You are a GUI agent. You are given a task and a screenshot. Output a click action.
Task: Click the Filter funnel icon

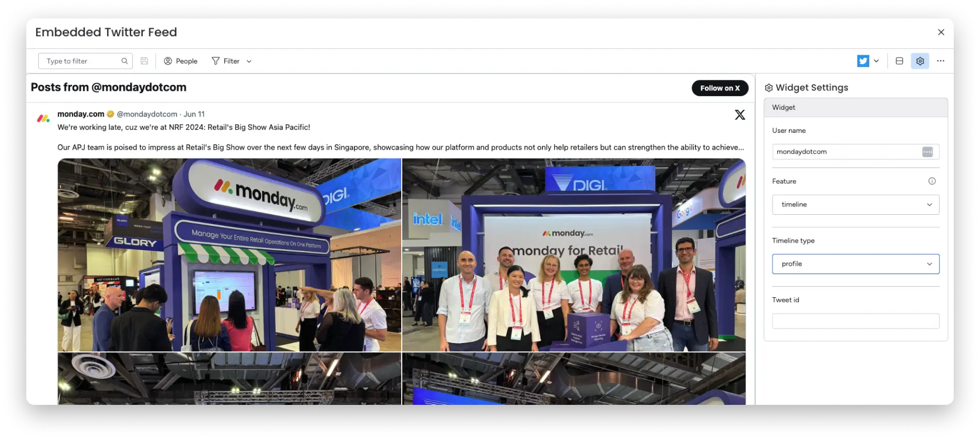pyautogui.click(x=215, y=61)
